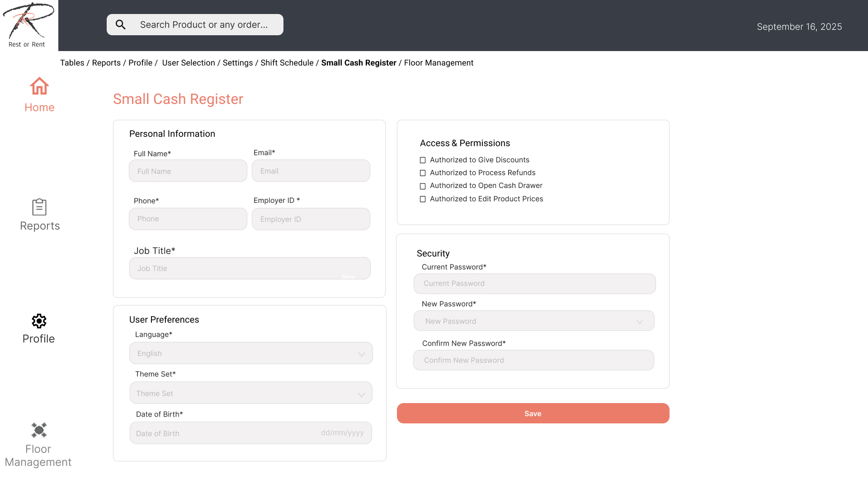Open User Selection from breadcrumb menu
Image resolution: width=868 pixels, height=488 pixels.
[x=189, y=63]
